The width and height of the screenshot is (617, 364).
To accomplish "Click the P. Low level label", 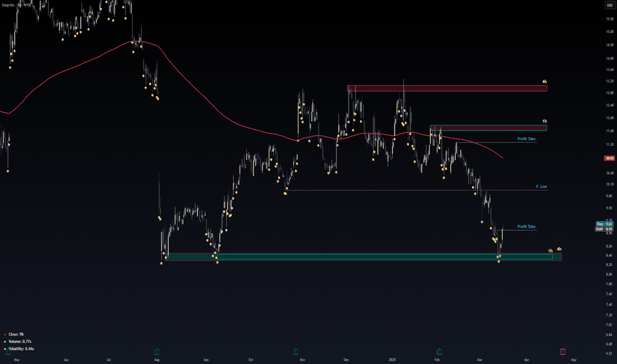I will pos(542,187).
